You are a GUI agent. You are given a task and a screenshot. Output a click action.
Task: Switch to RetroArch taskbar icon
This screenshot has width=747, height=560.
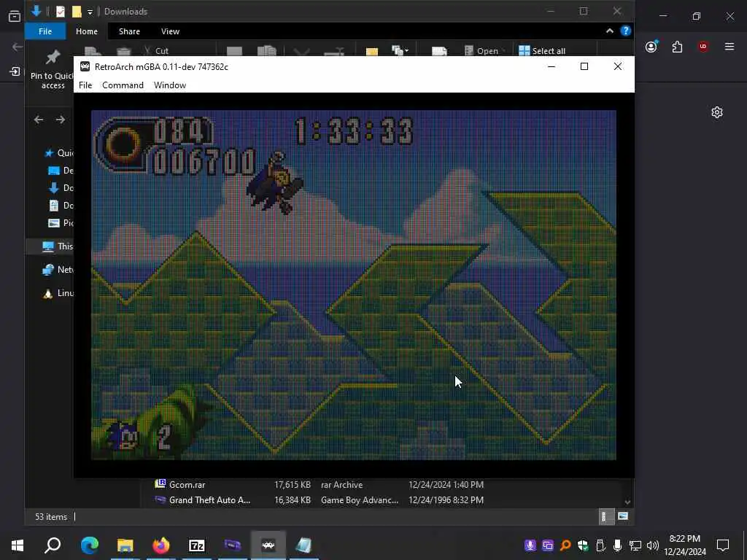pyautogui.click(x=268, y=545)
